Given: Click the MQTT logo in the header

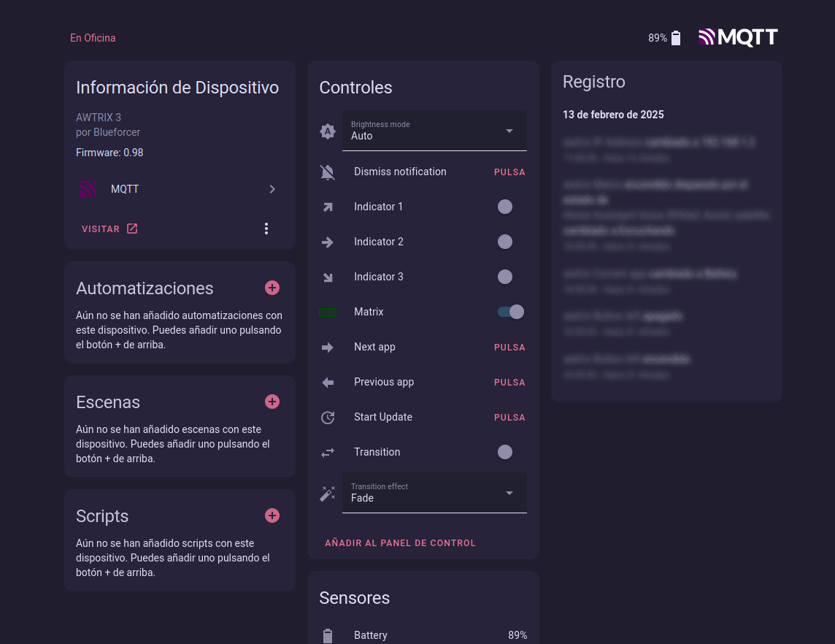Looking at the screenshot, I should 738,37.
